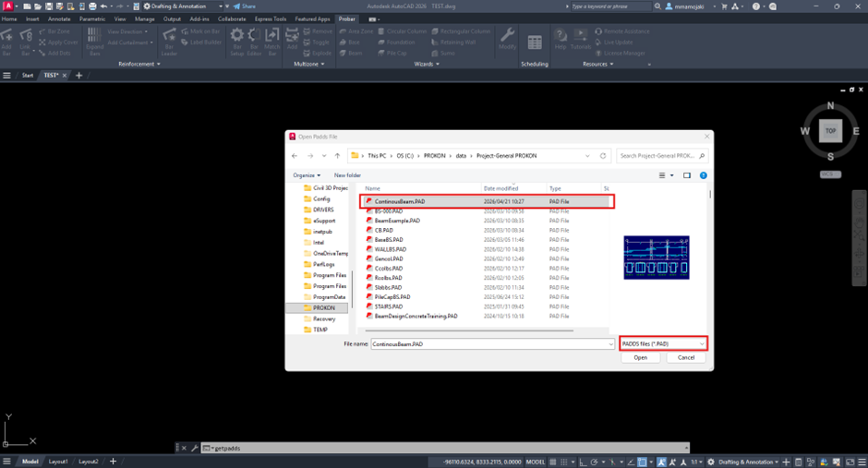Open the Express Tools ribbon tab
Screen dimensions: 868x468
pos(271,18)
